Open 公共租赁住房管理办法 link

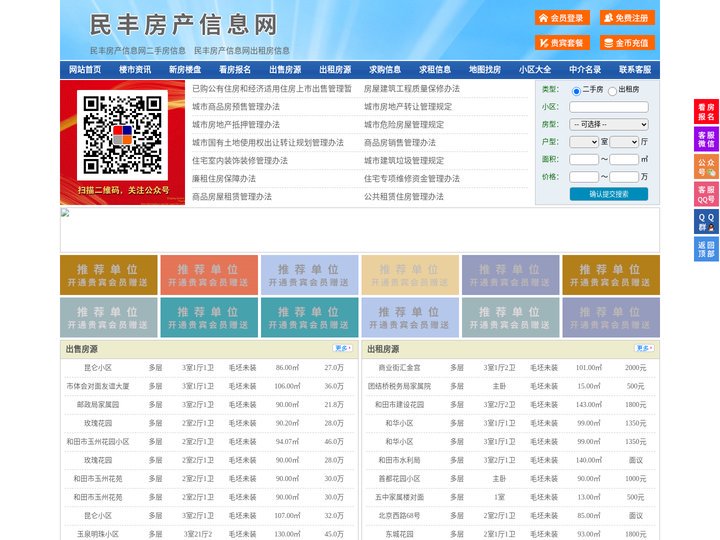tap(404, 197)
